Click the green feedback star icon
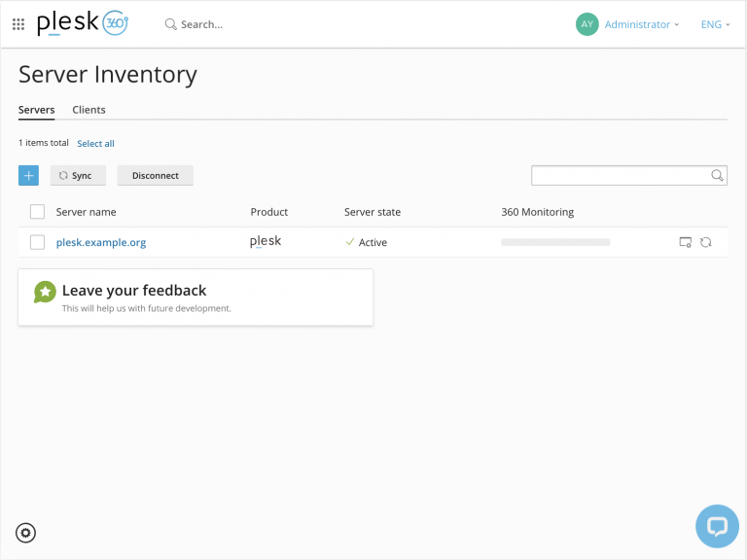The image size is (747, 560). point(45,292)
